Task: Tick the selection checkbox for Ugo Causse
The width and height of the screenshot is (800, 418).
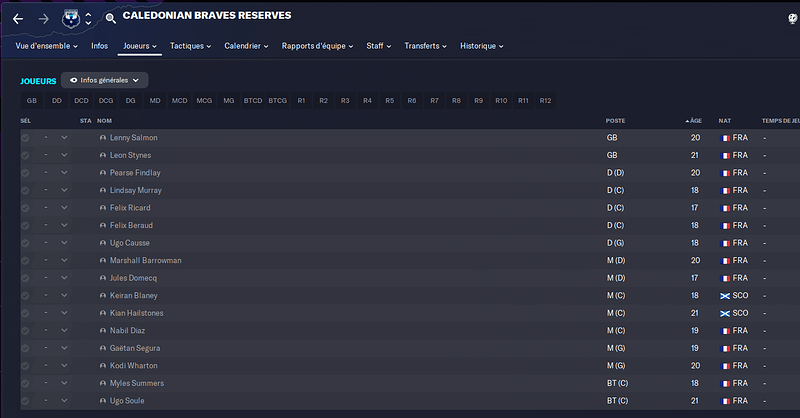Action: [25, 243]
